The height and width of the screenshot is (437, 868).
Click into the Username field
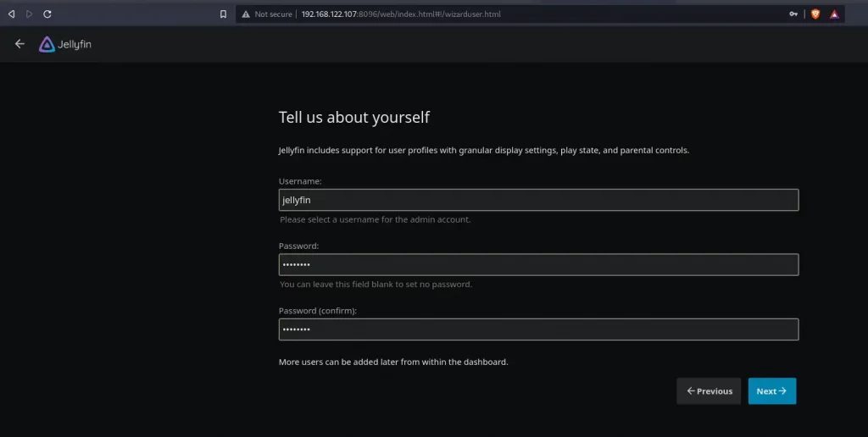(x=538, y=200)
